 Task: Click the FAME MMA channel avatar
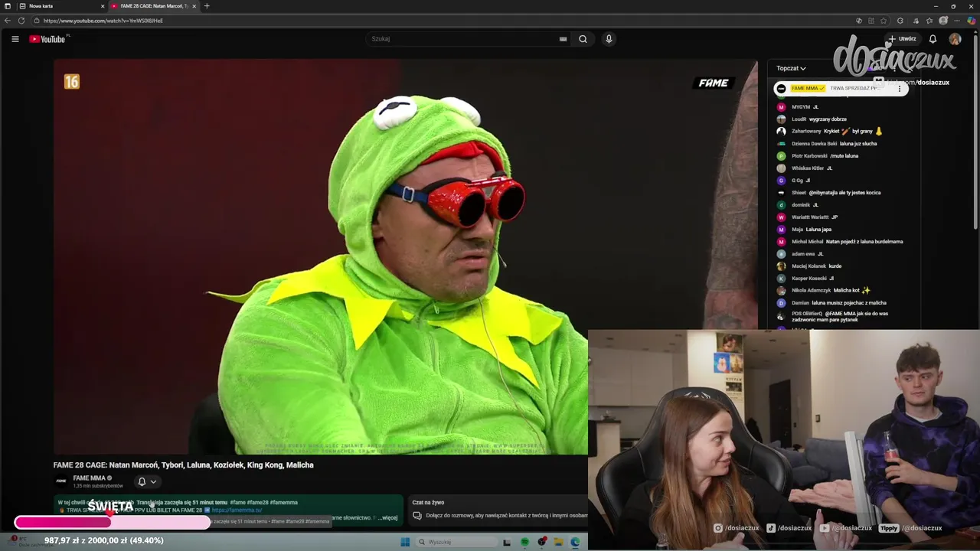click(x=61, y=481)
